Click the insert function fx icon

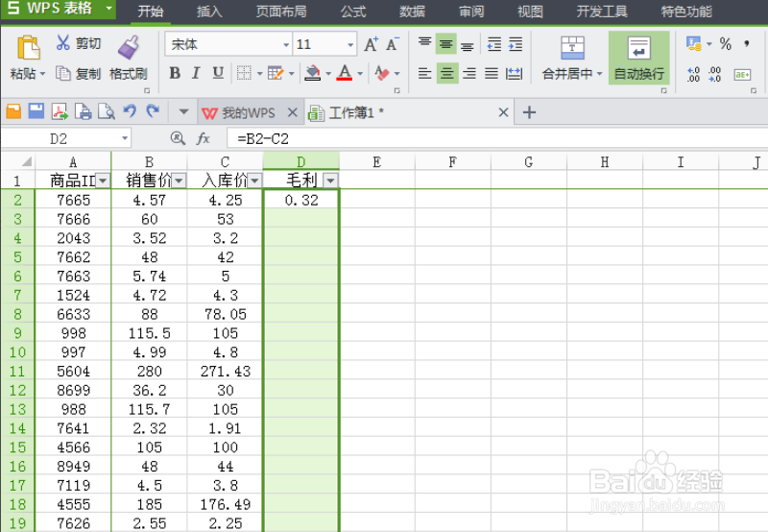tap(204, 139)
